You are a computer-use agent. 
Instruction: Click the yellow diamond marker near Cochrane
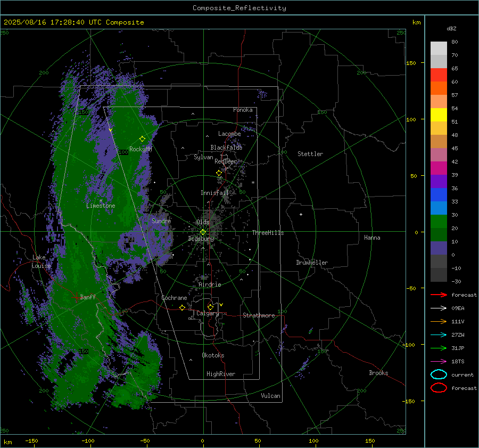pos(183,307)
